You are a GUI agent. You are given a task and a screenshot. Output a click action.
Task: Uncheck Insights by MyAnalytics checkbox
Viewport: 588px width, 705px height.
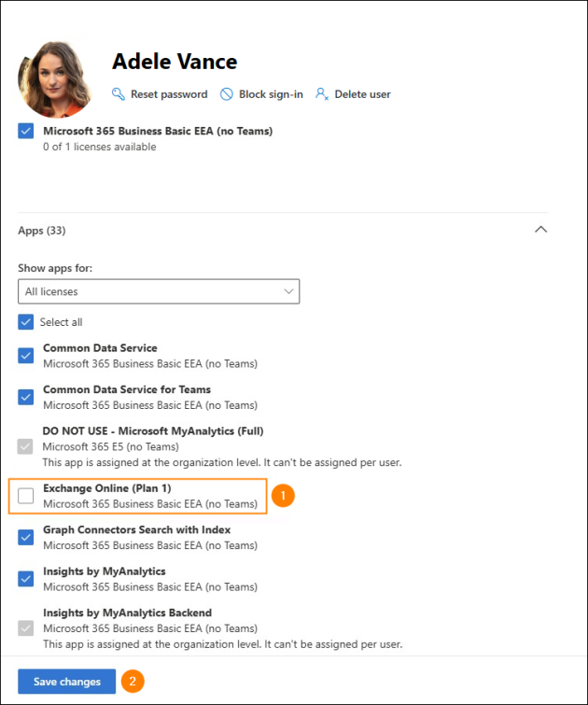[25, 579]
